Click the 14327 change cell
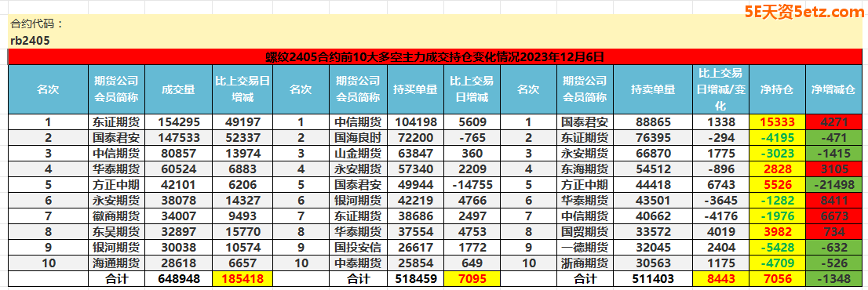 point(243,201)
